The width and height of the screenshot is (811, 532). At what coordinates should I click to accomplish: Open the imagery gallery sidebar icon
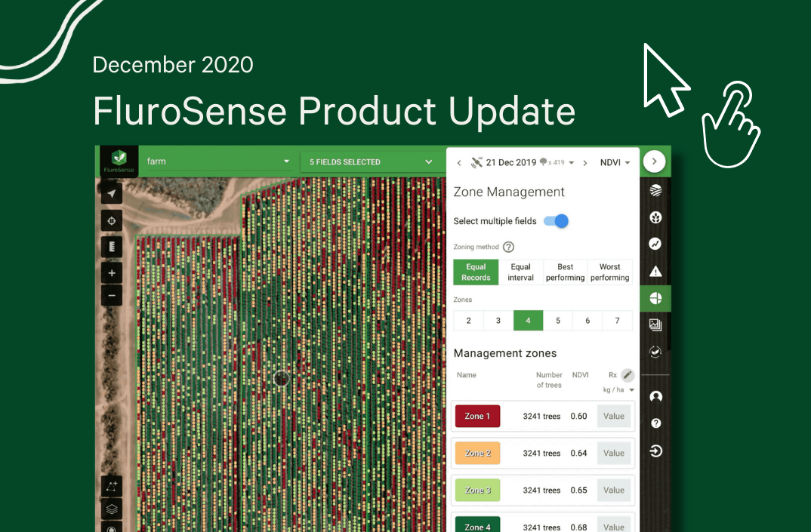[x=655, y=324]
